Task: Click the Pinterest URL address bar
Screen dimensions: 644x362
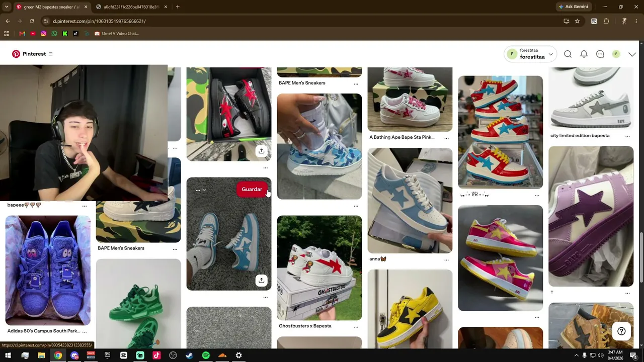Action: point(302,21)
